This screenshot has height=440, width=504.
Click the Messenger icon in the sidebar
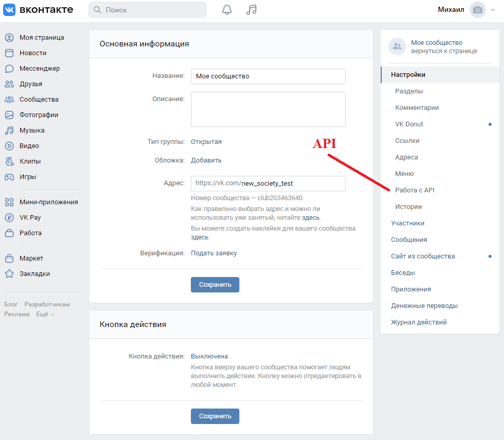pos(9,69)
